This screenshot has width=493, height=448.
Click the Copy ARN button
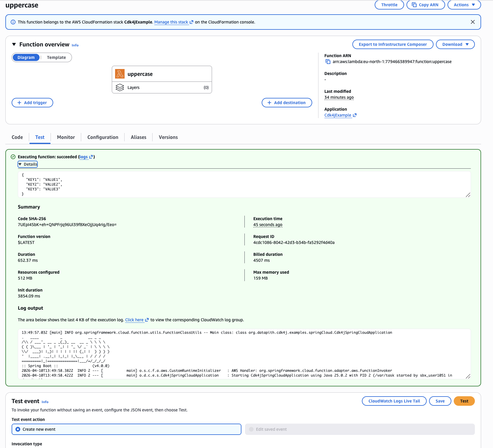click(426, 5)
